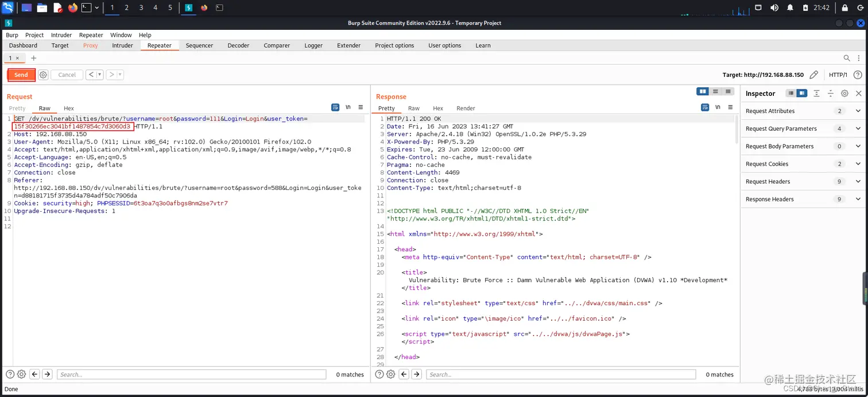Open the Project menu

[34, 35]
